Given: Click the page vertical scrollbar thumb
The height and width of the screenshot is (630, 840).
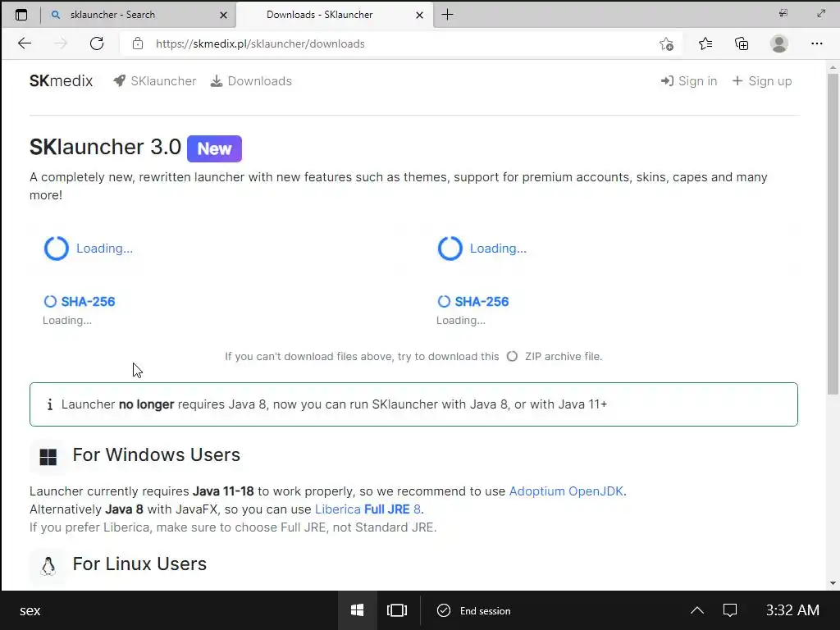Looking at the screenshot, I should click(x=833, y=234).
